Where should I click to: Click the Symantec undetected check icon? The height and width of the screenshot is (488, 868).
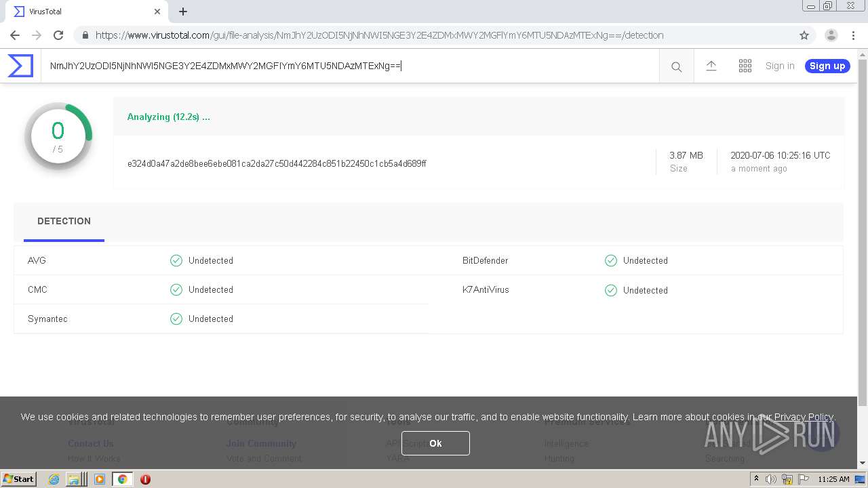[176, 319]
